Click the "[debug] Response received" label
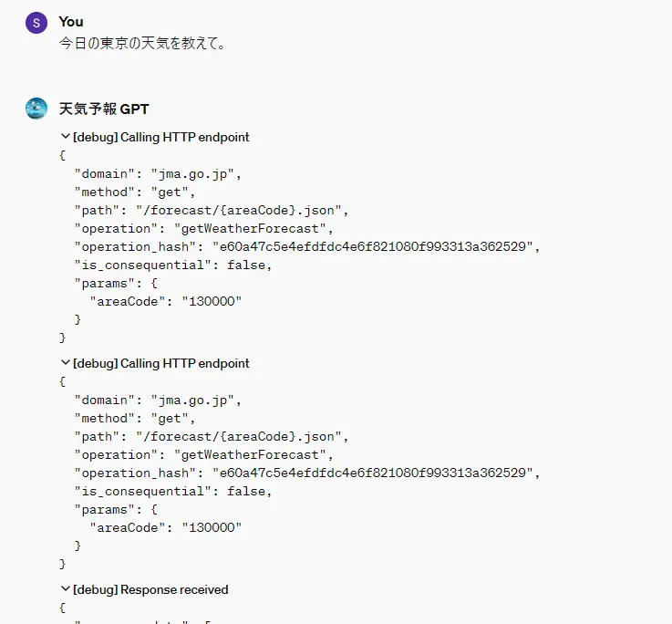Viewport: 672px width, 624px height. (x=150, y=589)
